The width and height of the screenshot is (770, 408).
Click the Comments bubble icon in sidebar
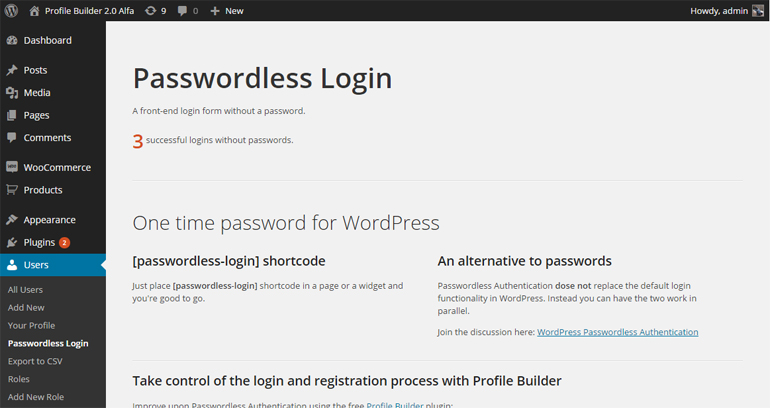pyautogui.click(x=12, y=138)
